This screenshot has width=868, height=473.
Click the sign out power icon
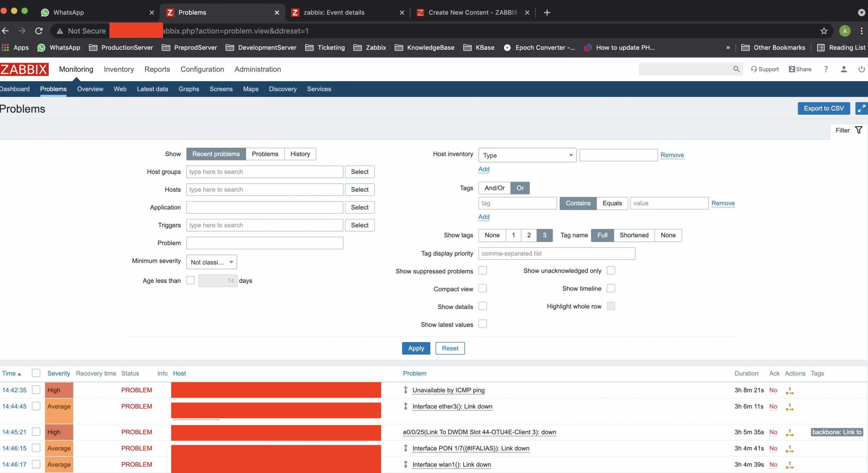861,69
